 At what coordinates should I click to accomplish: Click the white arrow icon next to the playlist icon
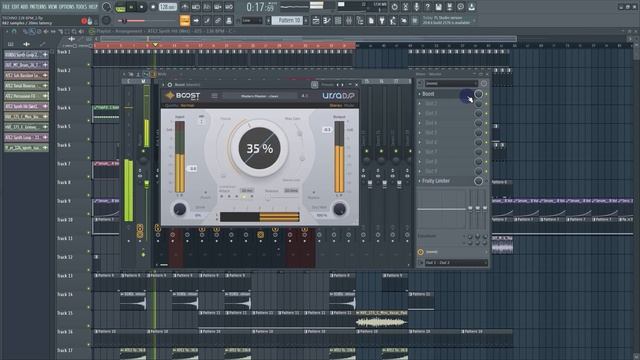pos(196,20)
